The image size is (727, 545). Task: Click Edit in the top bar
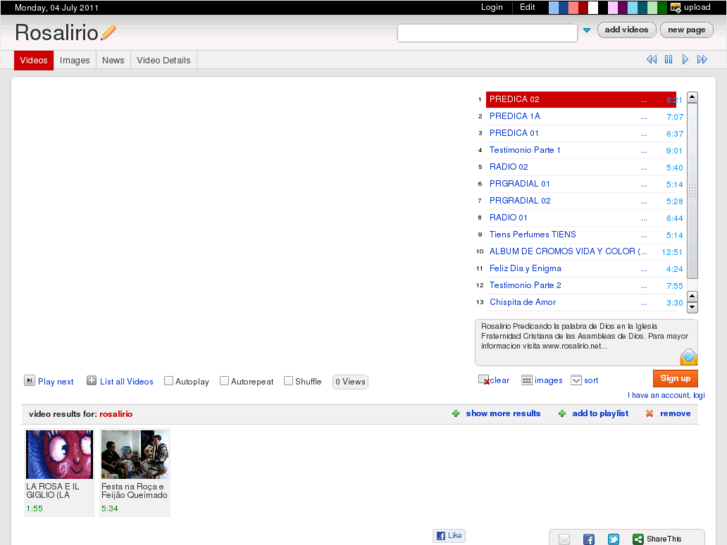pyautogui.click(x=527, y=7)
